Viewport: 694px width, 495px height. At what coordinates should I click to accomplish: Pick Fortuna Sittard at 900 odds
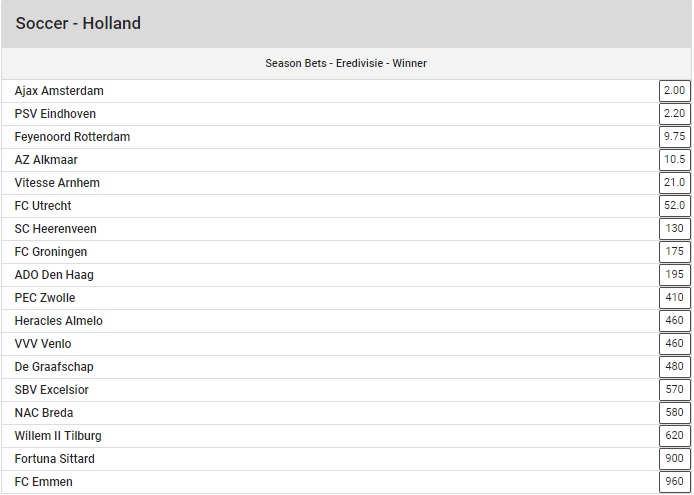tap(675, 459)
